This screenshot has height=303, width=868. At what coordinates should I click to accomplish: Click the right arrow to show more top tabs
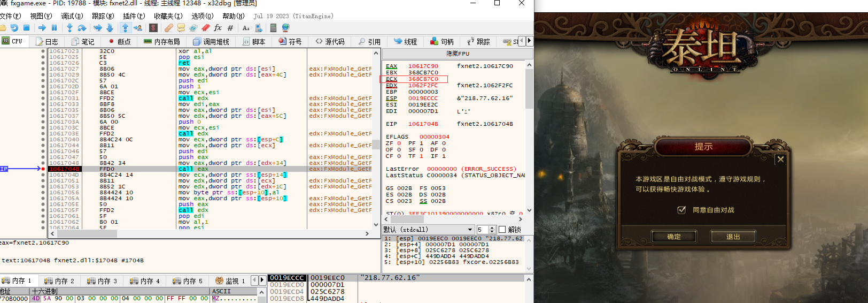click(529, 41)
